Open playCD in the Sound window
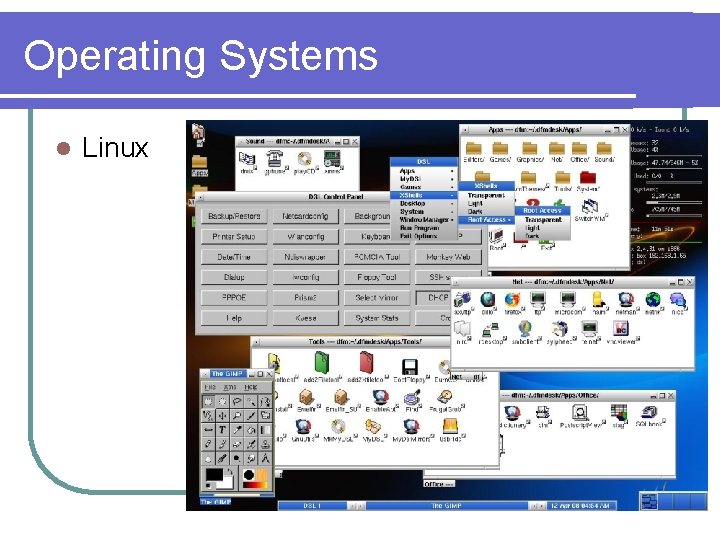 coord(305,161)
